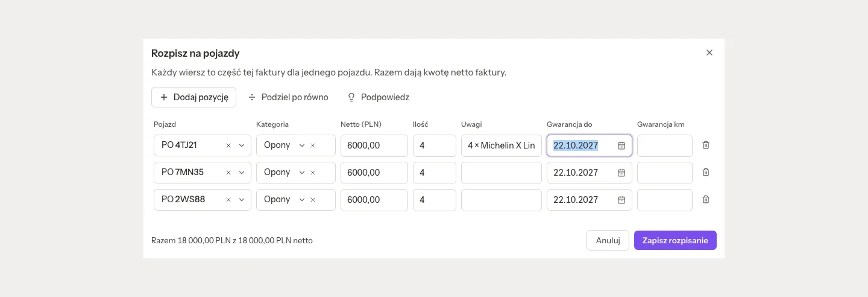
Task: Open calendar picker in PO 4TJ21 row
Action: point(621,145)
